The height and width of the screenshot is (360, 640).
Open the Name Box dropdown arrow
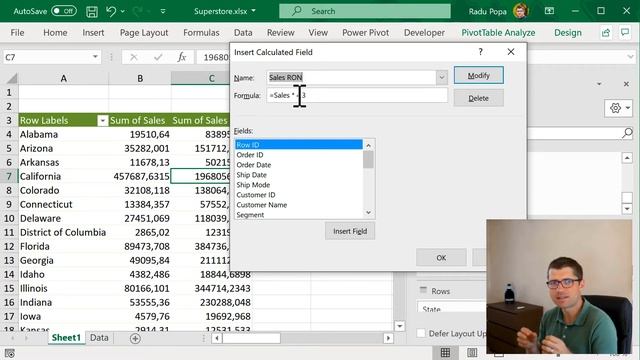(95, 57)
